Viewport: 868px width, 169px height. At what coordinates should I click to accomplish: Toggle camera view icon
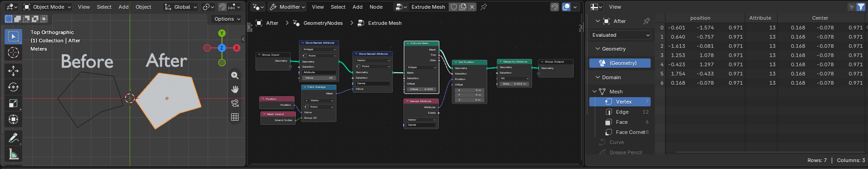tap(235, 103)
